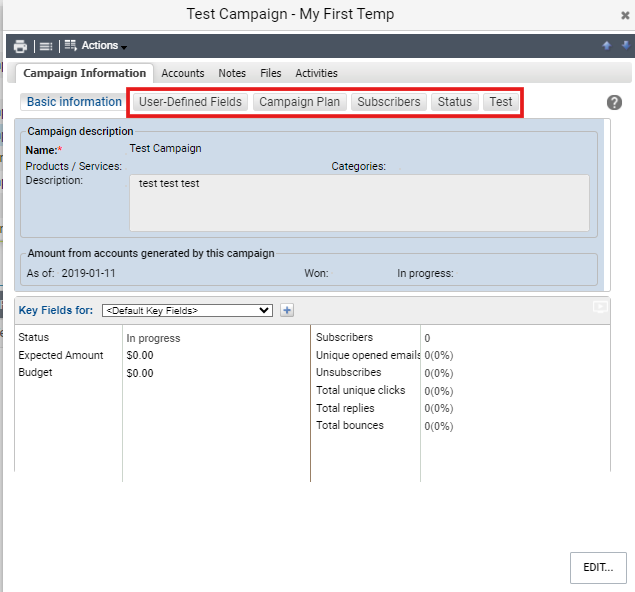
Task: Expand the Default Key Fields dropdown
Action: [x=187, y=311]
